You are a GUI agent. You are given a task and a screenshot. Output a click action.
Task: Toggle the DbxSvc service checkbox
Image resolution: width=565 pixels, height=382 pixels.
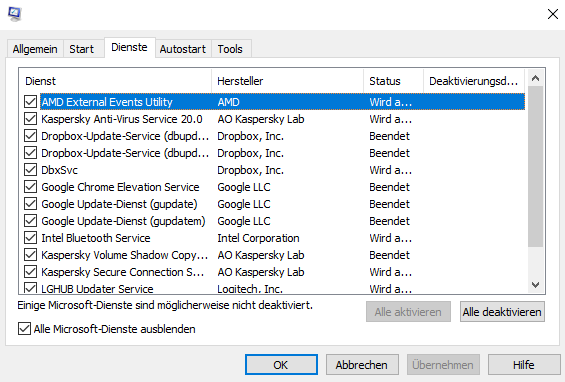31,170
